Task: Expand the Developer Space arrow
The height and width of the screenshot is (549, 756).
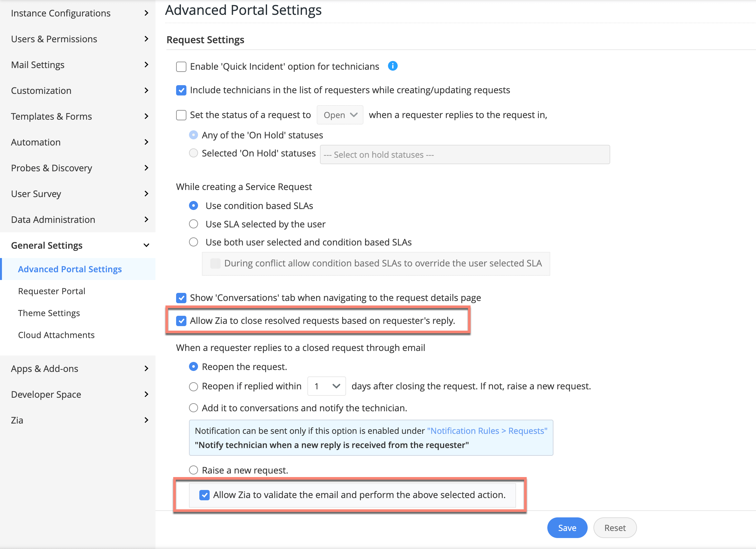Action: (146, 394)
